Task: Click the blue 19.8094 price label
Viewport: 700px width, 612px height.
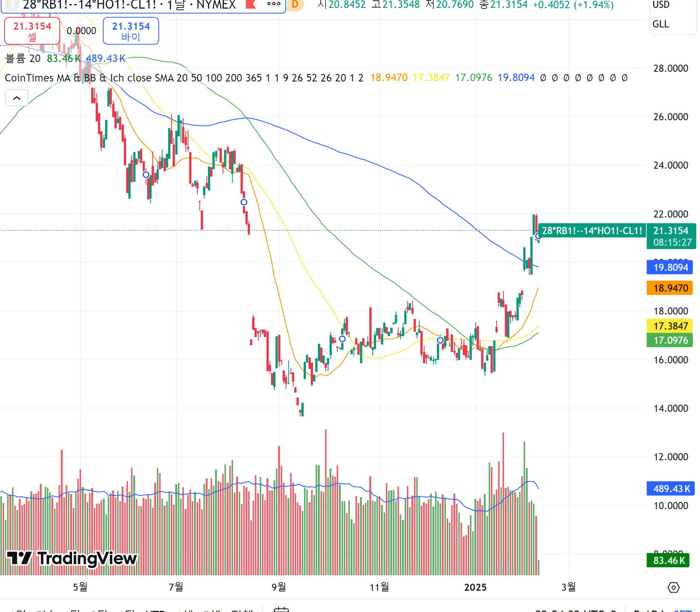Action: pos(670,267)
